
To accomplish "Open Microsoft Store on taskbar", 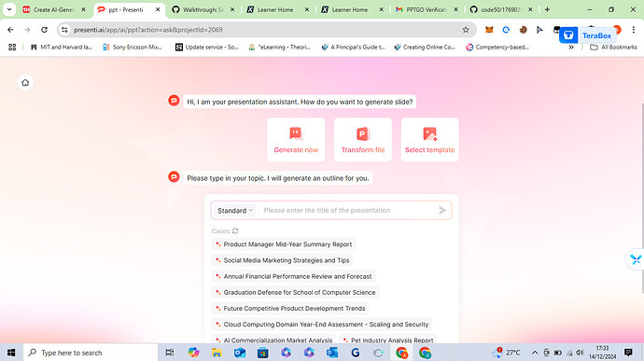I will 263,353.
